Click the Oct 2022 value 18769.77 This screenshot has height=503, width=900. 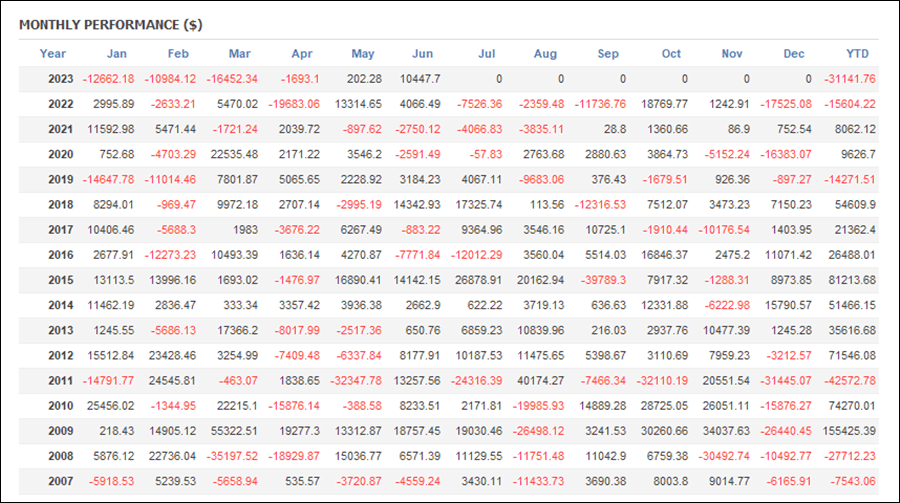point(664,105)
